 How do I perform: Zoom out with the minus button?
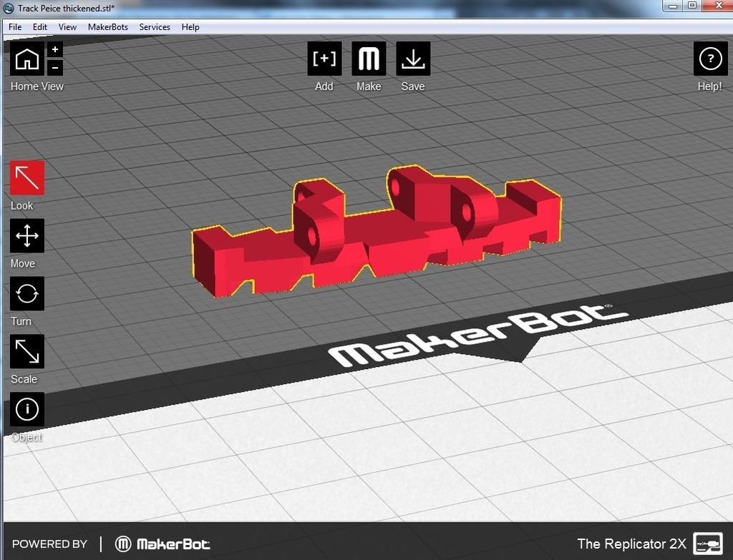[54, 69]
